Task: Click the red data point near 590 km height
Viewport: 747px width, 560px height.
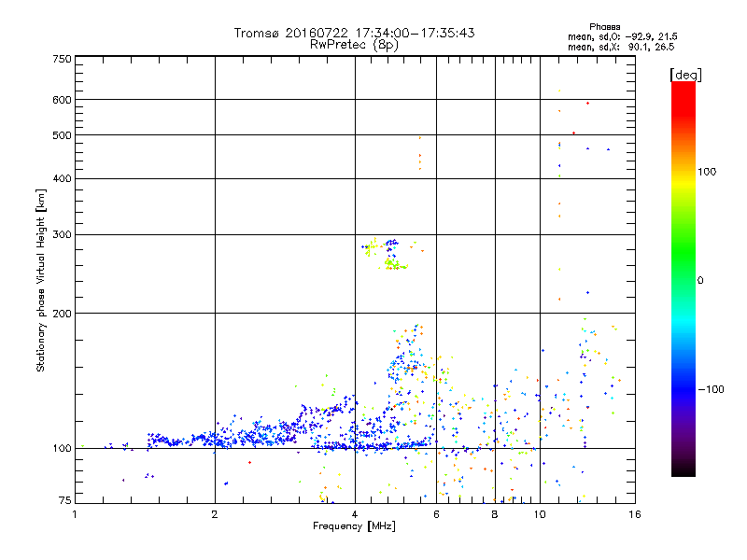Action: click(x=588, y=103)
